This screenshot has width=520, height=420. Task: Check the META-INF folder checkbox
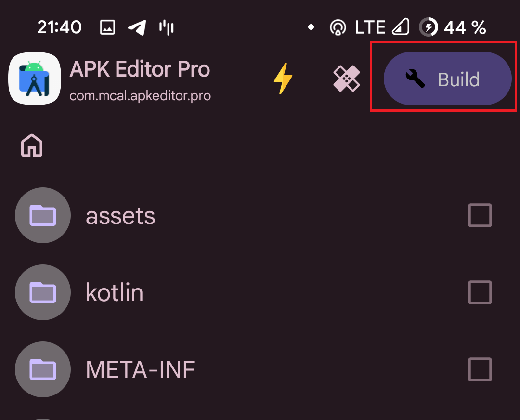pyautogui.click(x=480, y=369)
